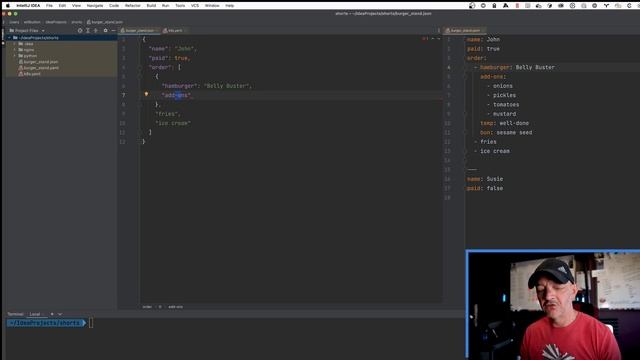Screen dimensions: 640x360
Task: Click "name" key on line 2 of JSON
Action: click(x=158, y=49)
